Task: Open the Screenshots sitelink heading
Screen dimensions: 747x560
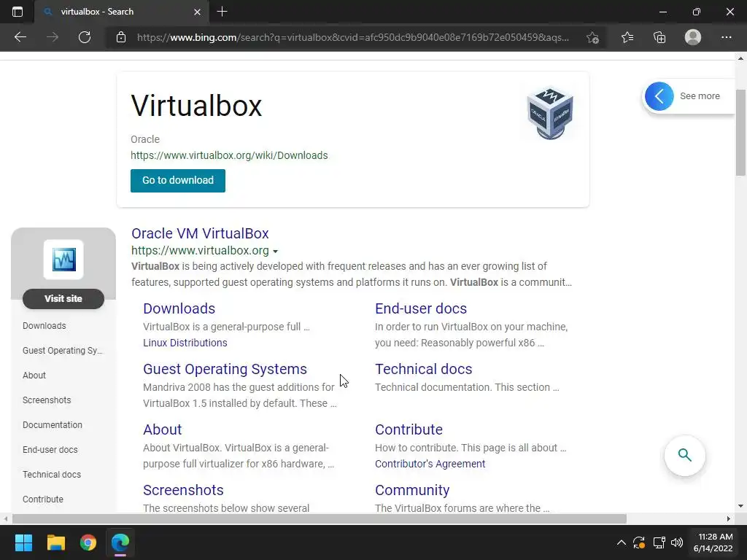Action: coord(183,490)
